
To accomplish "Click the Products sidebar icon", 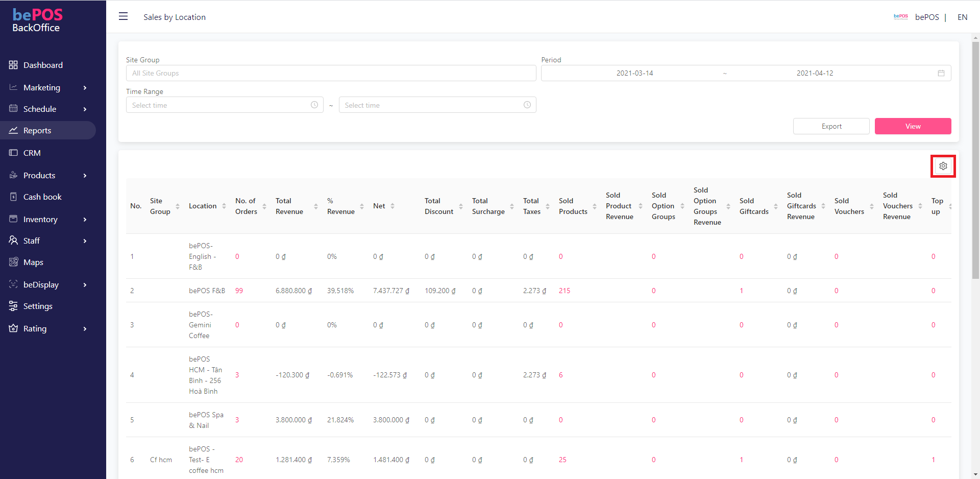I will [13, 175].
